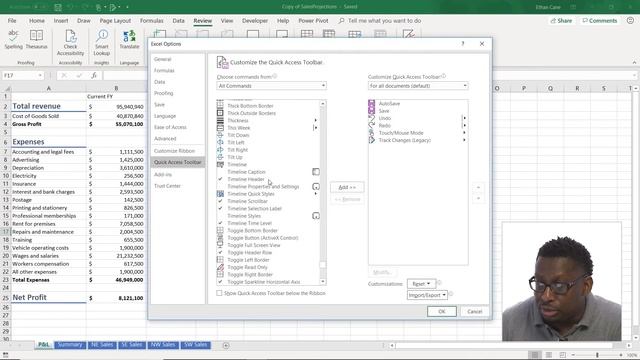Select Tilt Down command icon
The image size is (640, 360).
click(x=220, y=135)
